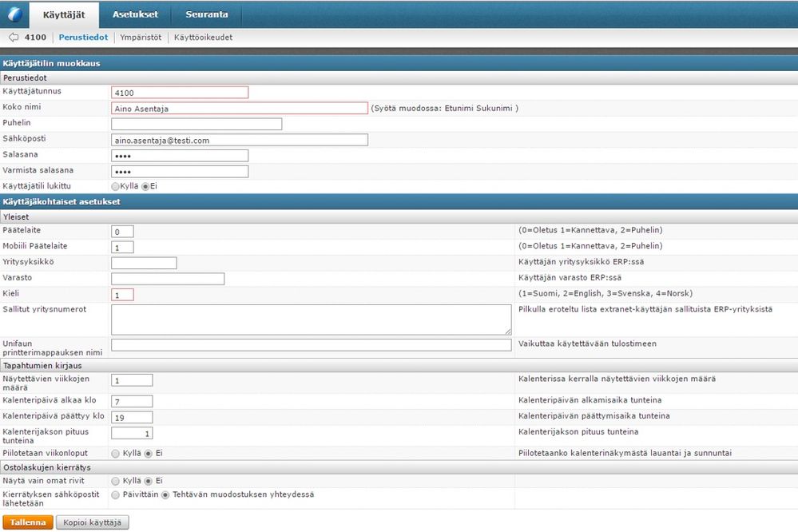Switch to Perustiedot subtab
Image resolution: width=798 pixels, height=532 pixels.
pos(83,38)
